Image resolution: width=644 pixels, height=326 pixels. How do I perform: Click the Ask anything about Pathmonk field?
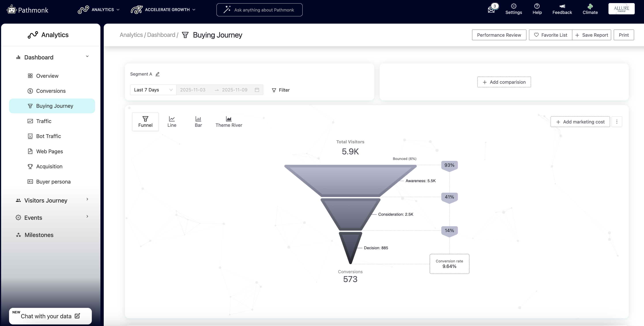pos(259,10)
